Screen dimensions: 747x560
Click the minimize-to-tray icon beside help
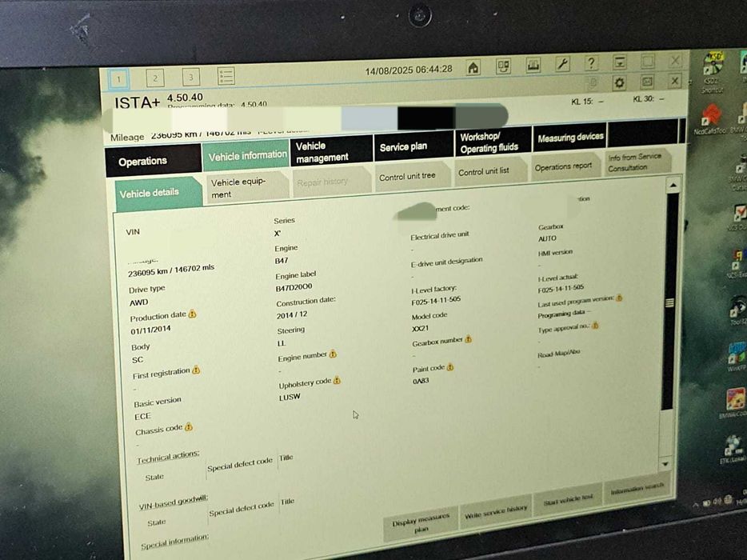[x=619, y=62]
